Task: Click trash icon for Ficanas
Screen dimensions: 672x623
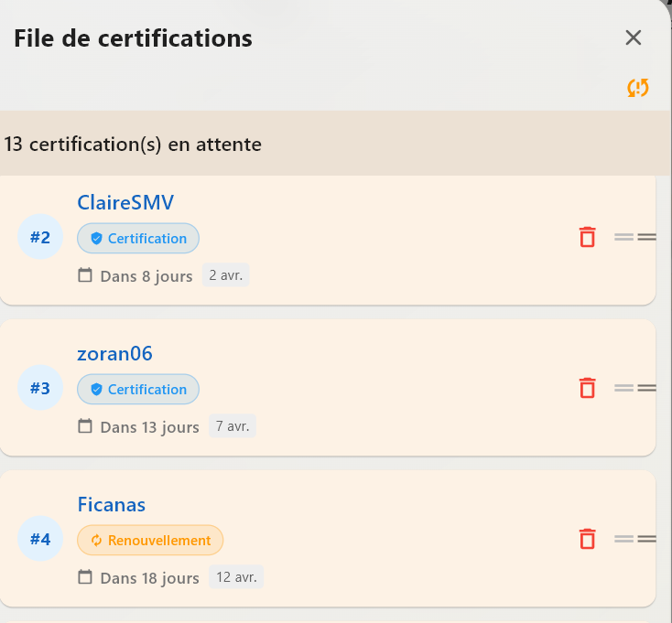Action: pos(588,539)
